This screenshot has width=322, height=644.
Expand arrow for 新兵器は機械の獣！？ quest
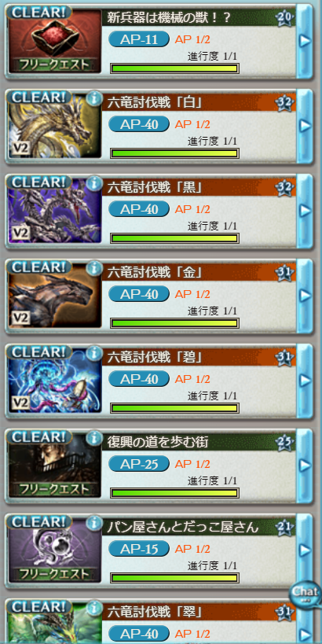pos(305,41)
